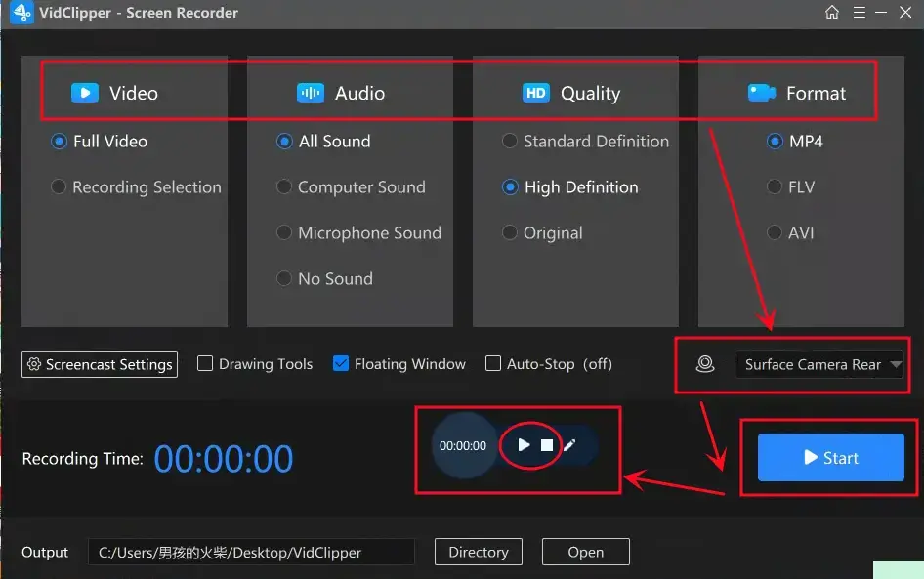924x579 pixels.
Task: Click the Open output folder button
Action: click(586, 552)
